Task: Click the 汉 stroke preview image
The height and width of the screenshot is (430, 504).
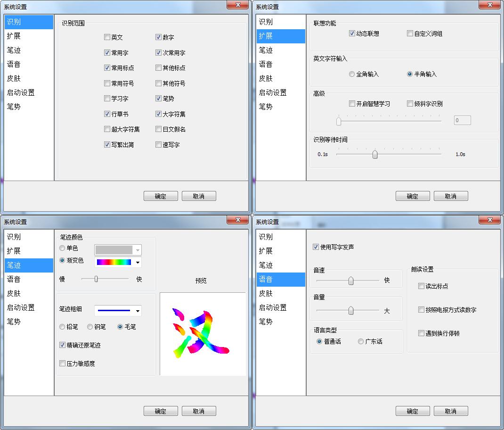Action: [202, 334]
